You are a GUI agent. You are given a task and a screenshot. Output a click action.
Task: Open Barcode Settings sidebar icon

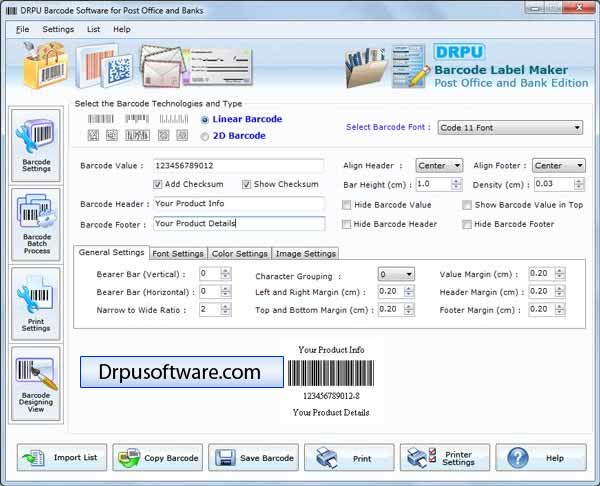36,145
